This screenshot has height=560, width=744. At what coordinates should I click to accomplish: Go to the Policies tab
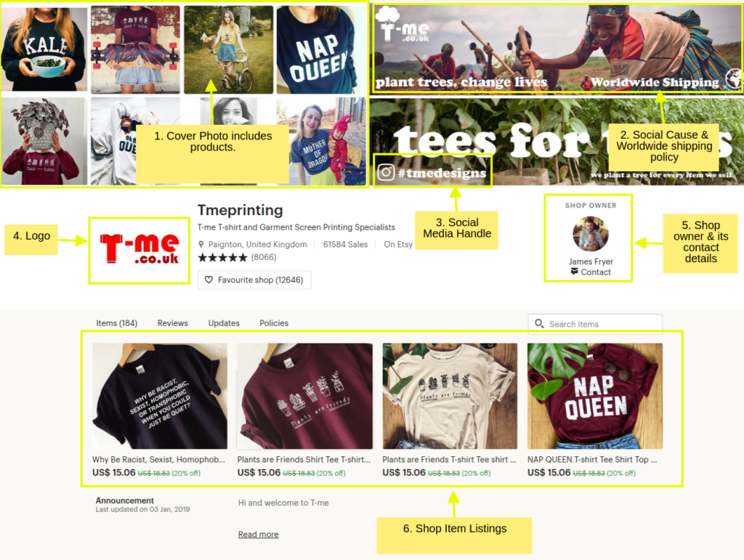[x=274, y=323]
